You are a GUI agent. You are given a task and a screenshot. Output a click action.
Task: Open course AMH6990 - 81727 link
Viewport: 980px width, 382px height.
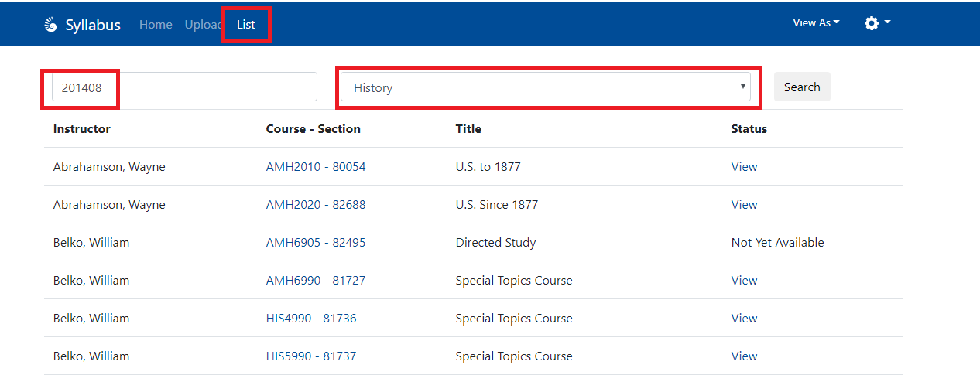[x=316, y=280]
